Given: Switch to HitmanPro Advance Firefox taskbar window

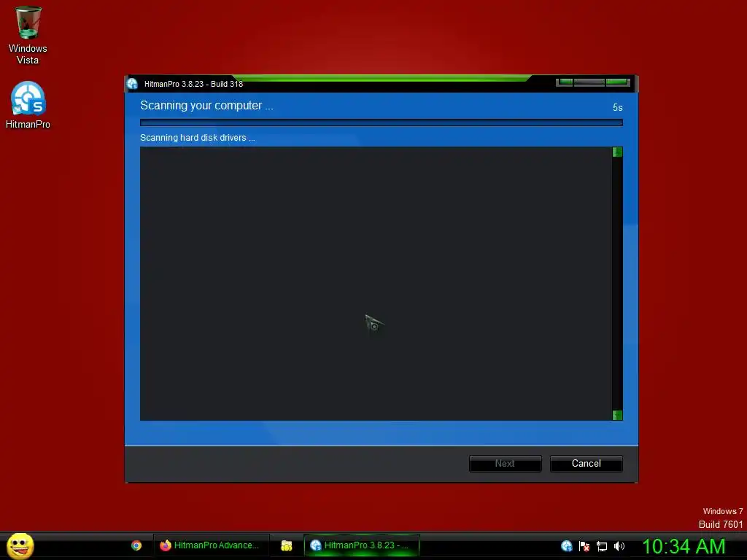Looking at the screenshot, I should pos(211,545).
